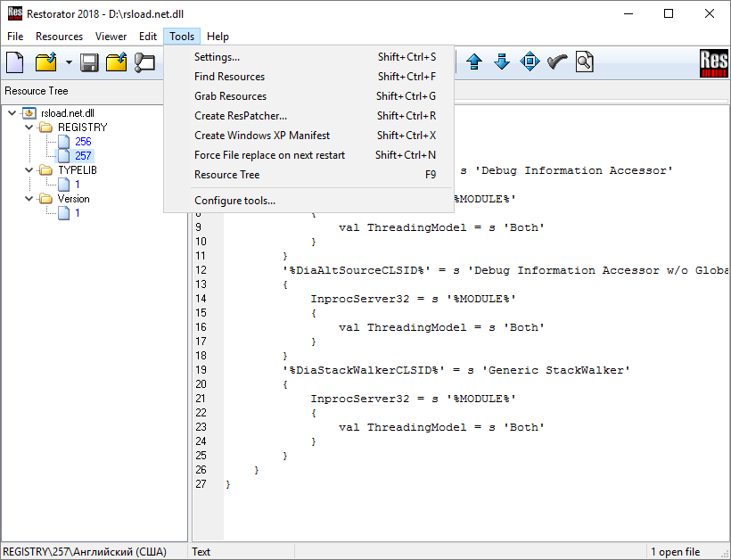Minimize the Restorator window
Image resolution: width=731 pixels, height=560 pixels.
click(628, 13)
